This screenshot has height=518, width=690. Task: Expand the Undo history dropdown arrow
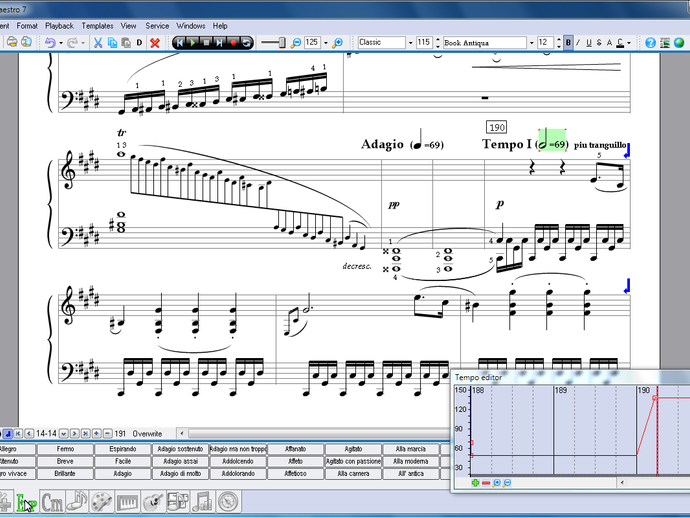pos(61,43)
